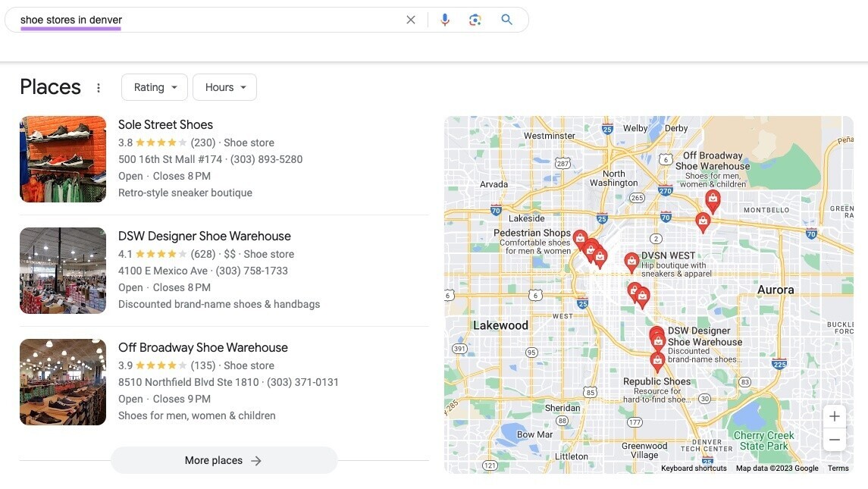Viewport: 868px width, 489px height.
Task: Open the Rating filter dropdown
Action: click(154, 86)
